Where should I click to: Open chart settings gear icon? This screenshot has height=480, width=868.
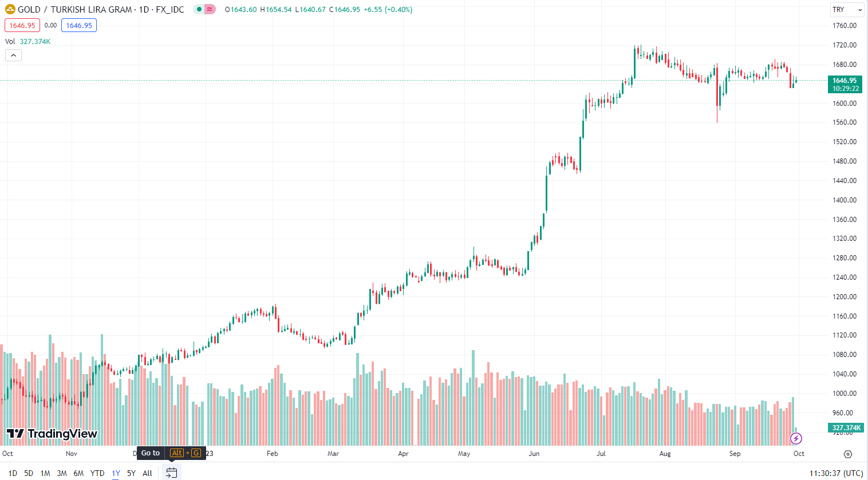point(848,454)
